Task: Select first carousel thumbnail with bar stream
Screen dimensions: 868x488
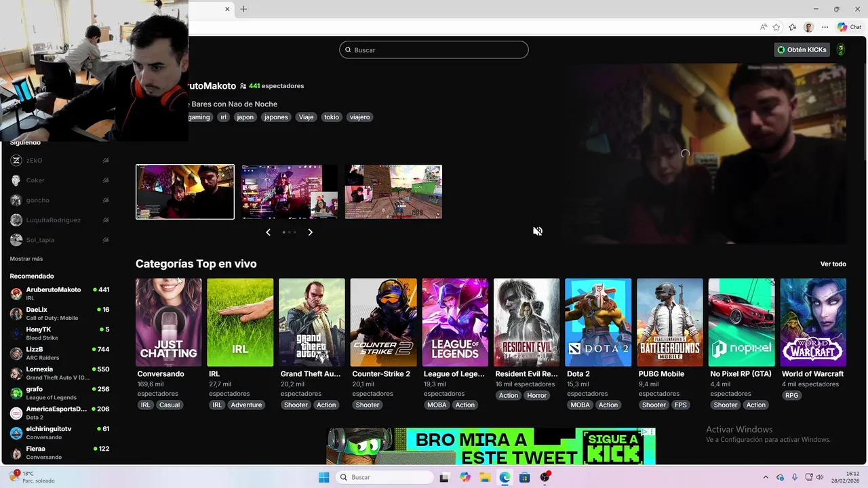Action: [x=185, y=192]
